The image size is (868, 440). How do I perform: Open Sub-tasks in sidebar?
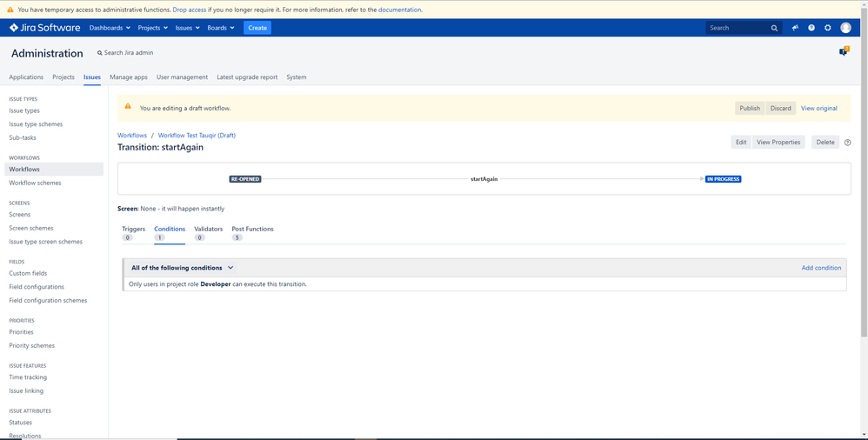pyautogui.click(x=22, y=137)
